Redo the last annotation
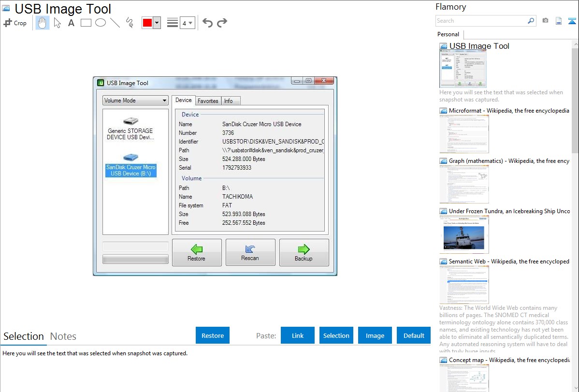Screen dimensions: 579x392 pyautogui.click(x=222, y=23)
